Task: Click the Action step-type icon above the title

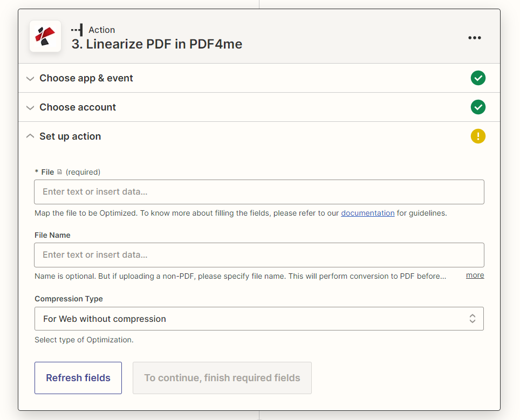Action: [x=78, y=30]
